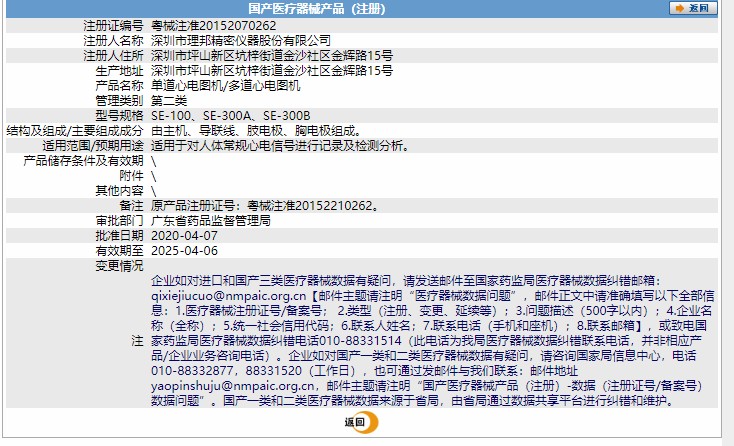Select product name 单道心电图机/多道心电图机
734x446 pixels.
(x=226, y=86)
